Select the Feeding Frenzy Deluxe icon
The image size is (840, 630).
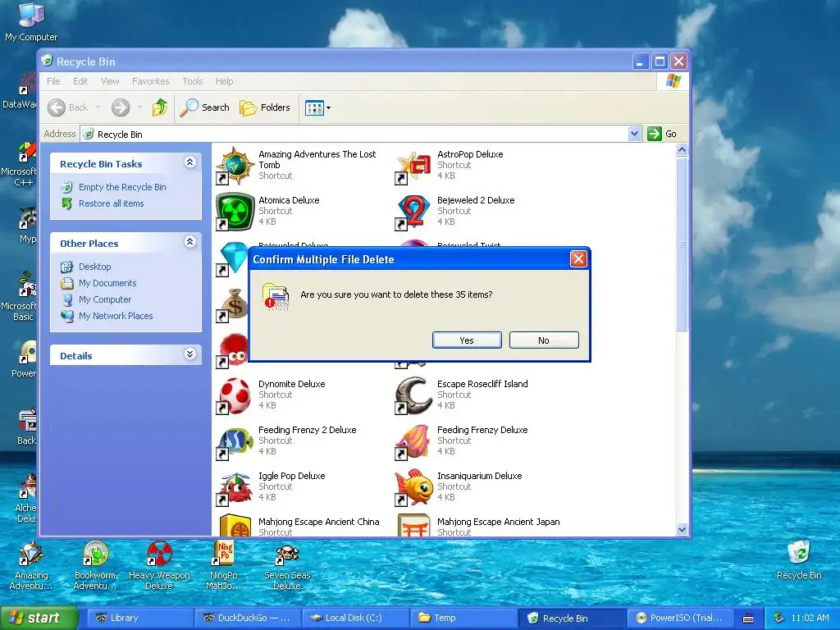(x=413, y=441)
